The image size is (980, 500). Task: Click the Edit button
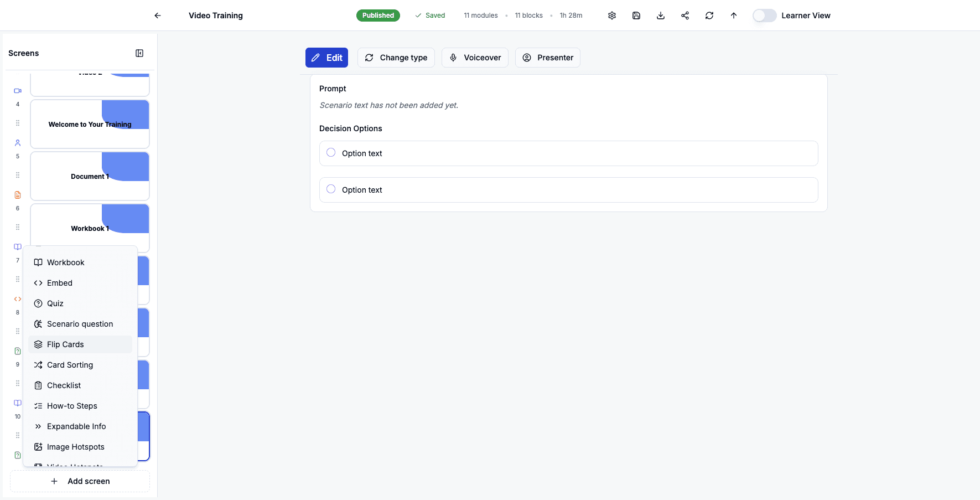326,58
